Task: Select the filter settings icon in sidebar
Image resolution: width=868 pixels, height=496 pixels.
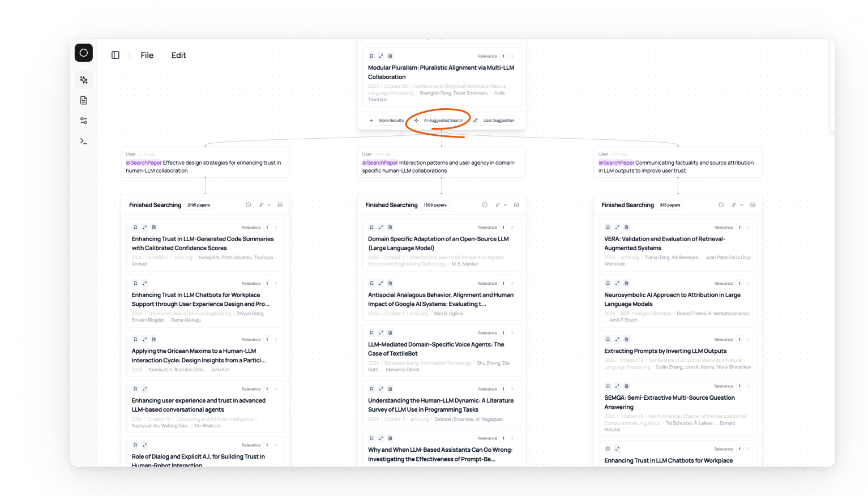Action: (x=83, y=120)
